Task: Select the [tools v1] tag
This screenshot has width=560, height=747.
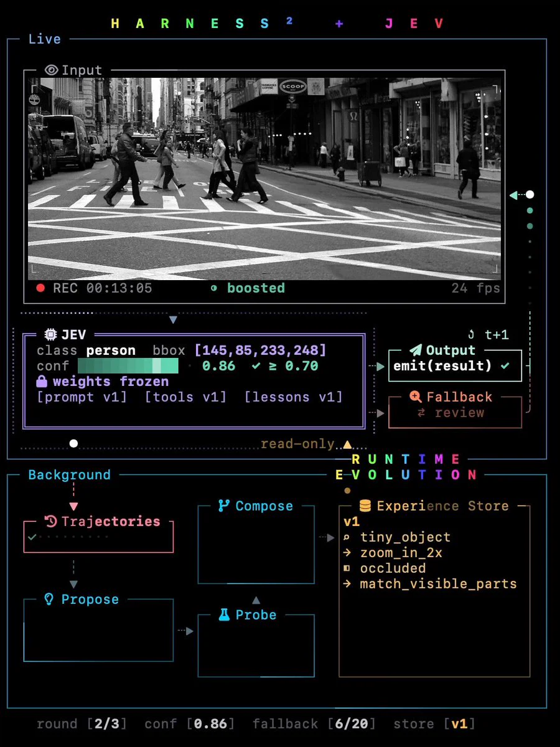Action: (x=186, y=397)
